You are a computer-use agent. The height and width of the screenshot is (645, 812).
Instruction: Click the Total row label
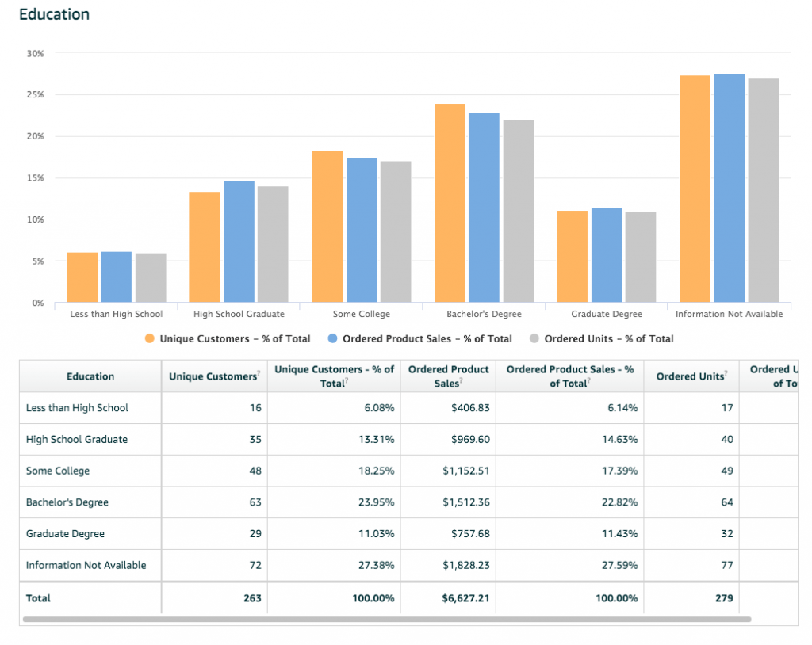[x=38, y=598]
